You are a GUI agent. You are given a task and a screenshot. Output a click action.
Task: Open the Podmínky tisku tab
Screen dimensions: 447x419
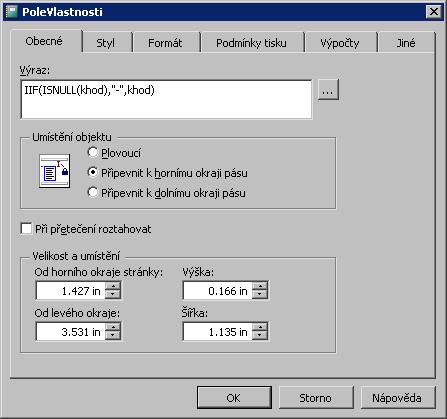[251, 43]
